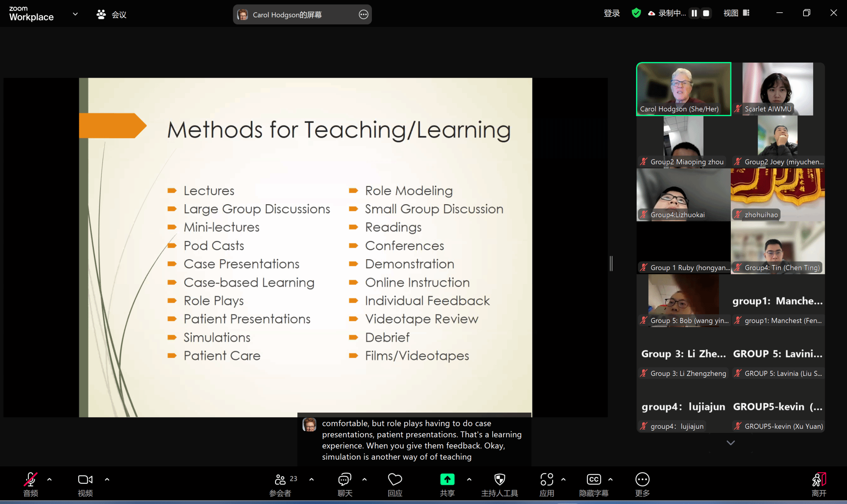Click the green share screen icon

(x=447, y=480)
